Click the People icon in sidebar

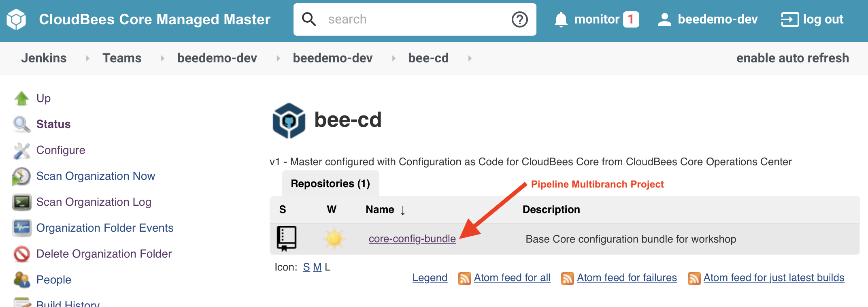click(x=21, y=280)
